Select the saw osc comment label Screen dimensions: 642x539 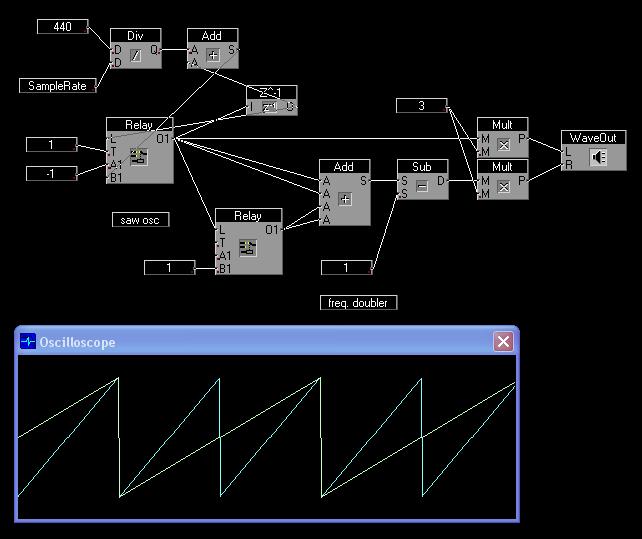point(140,220)
